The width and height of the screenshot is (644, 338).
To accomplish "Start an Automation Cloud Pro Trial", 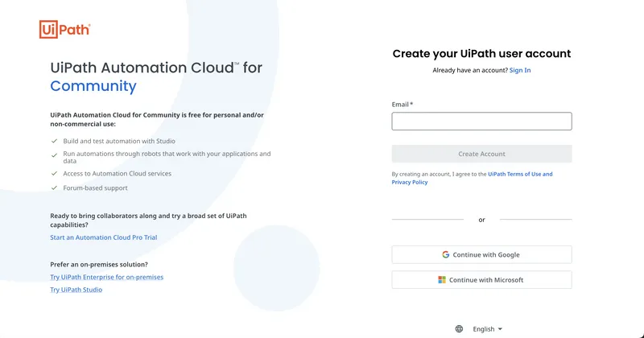I will 104,237.
